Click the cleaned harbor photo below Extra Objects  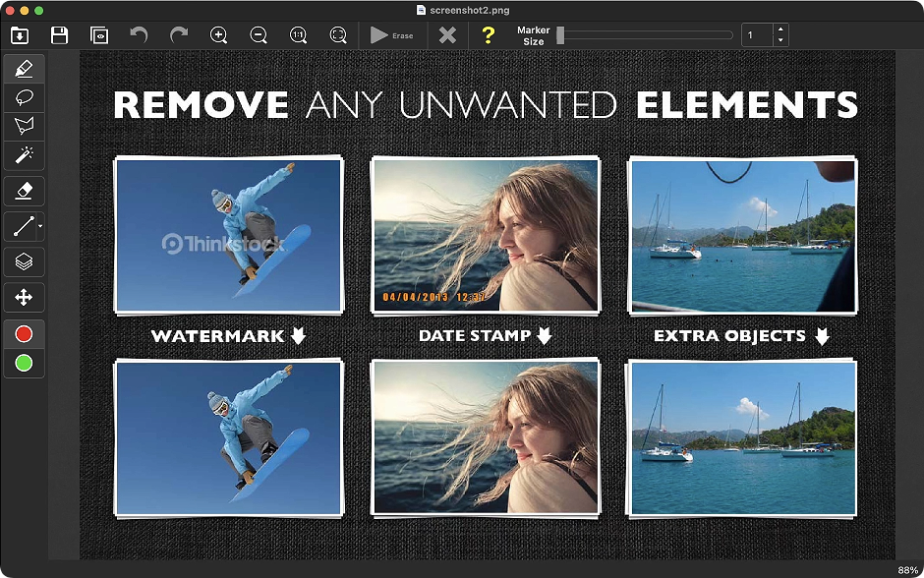click(x=742, y=438)
